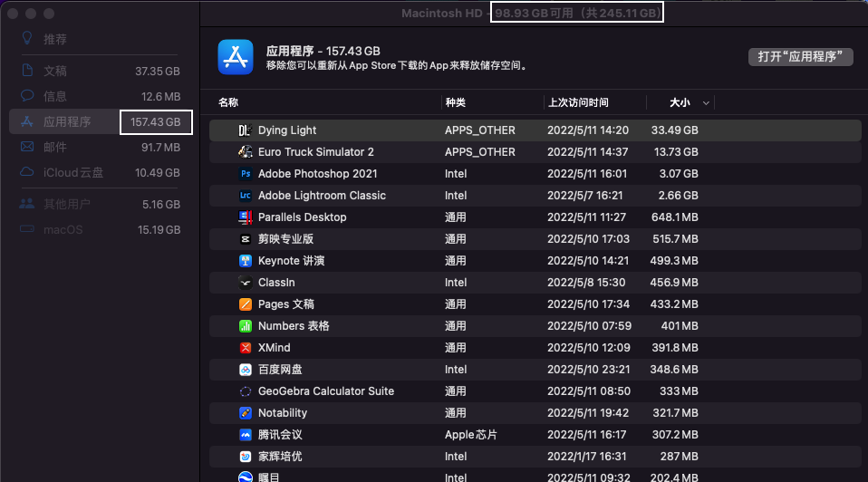Select the Euro Truck Simulator 2 icon

[x=245, y=152]
